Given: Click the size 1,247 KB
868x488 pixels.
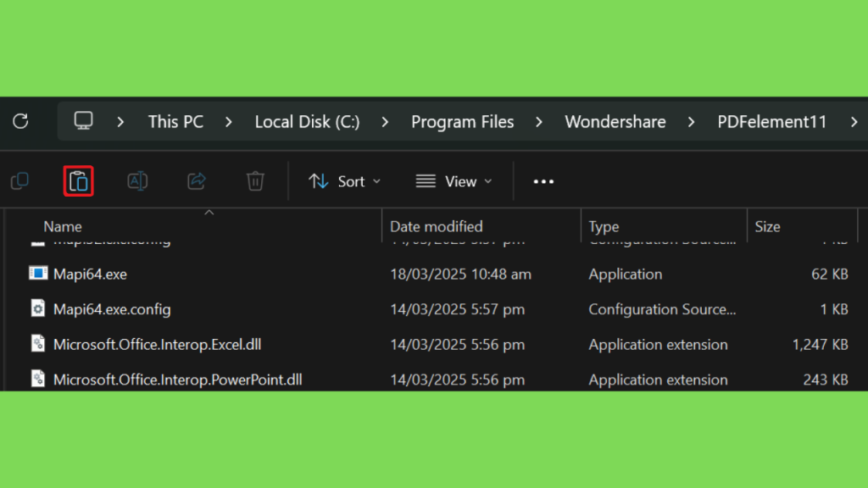Looking at the screenshot, I should 820,345.
